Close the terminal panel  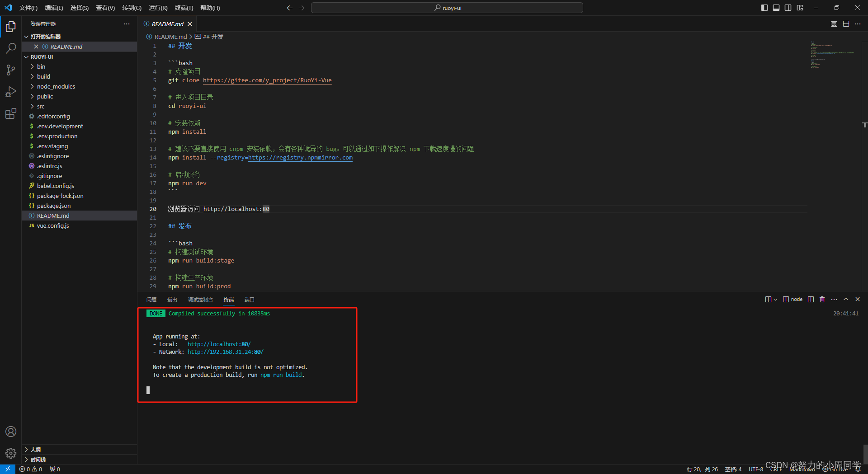[x=858, y=299]
